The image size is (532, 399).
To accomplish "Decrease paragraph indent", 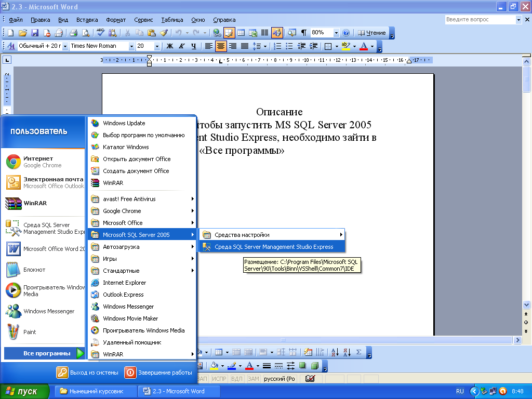I will [x=301, y=46].
